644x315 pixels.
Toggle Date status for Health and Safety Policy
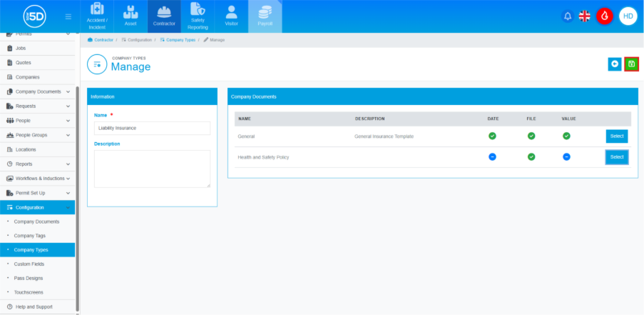(x=492, y=156)
